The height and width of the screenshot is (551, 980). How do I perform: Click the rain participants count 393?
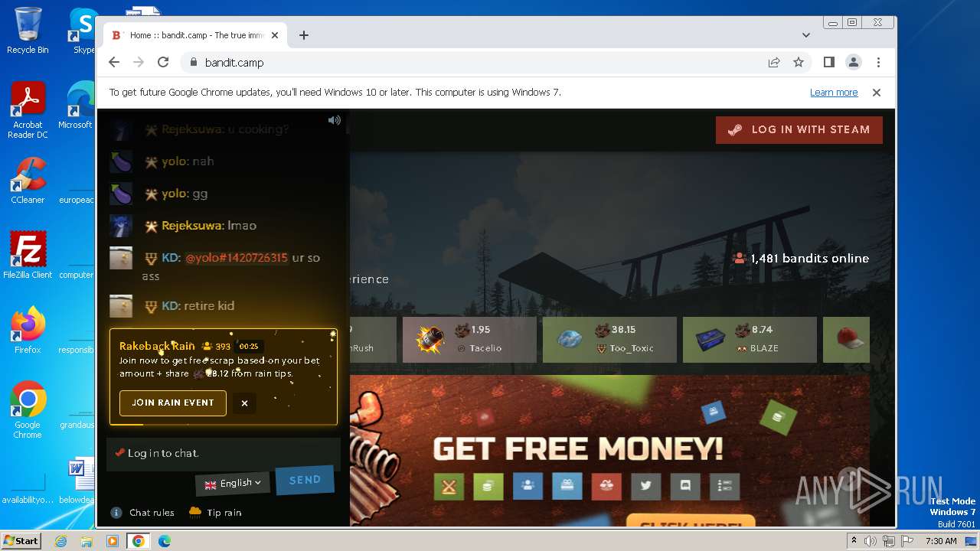(215, 347)
